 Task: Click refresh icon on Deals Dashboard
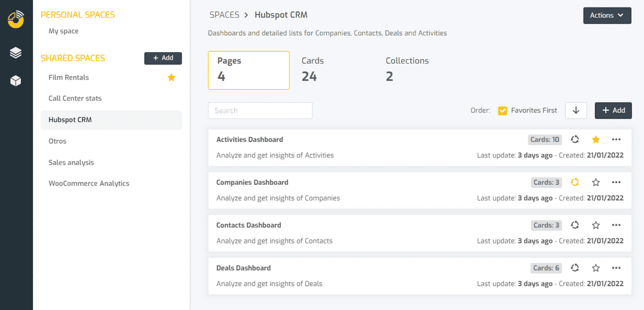[x=575, y=268]
